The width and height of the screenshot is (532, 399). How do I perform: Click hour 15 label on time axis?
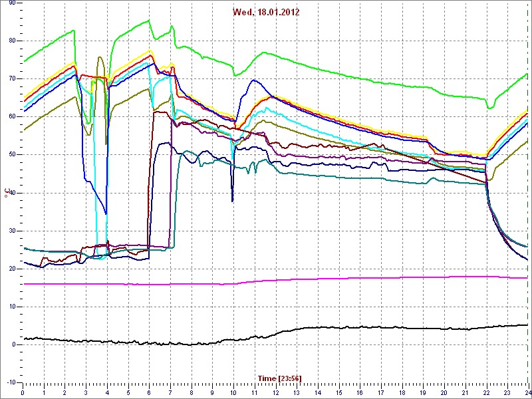[x=339, y=392]
